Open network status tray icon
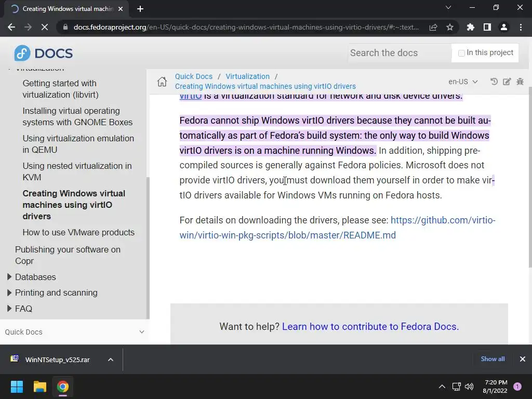The width and height of the screenshot is (532, 399). click(x=456, y=387)
